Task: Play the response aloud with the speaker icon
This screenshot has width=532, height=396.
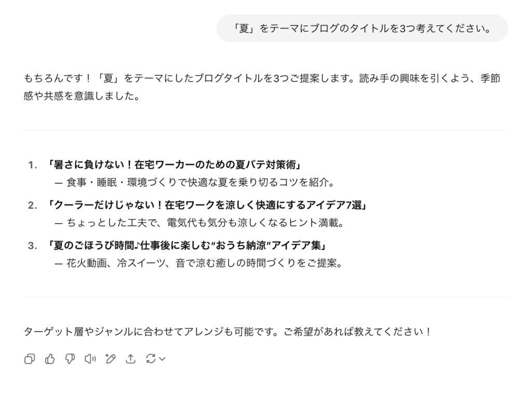Action: pos(90,359)
